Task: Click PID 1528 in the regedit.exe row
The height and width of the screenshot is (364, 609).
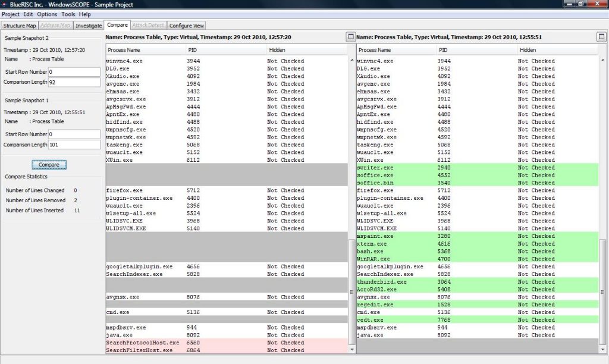Action: tap(444, 305)
